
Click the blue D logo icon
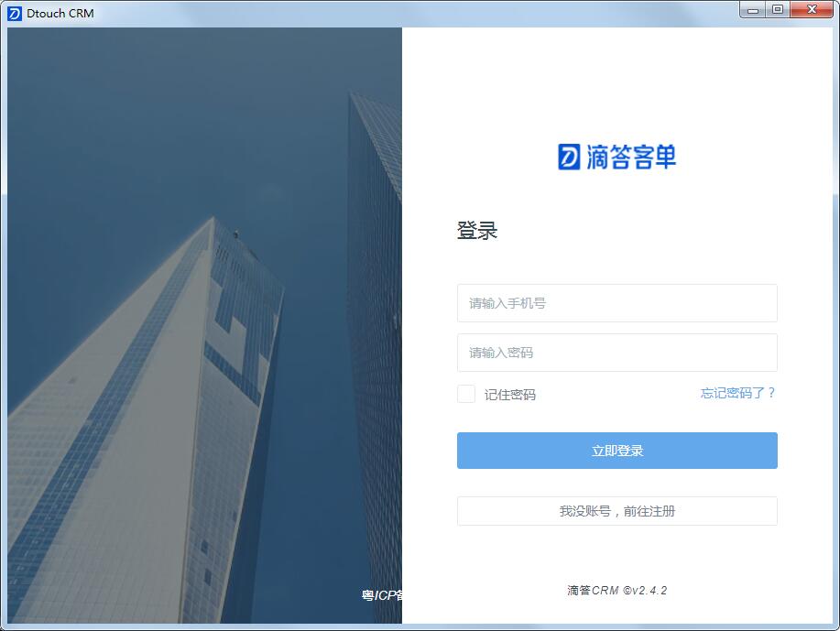(569, 157)
